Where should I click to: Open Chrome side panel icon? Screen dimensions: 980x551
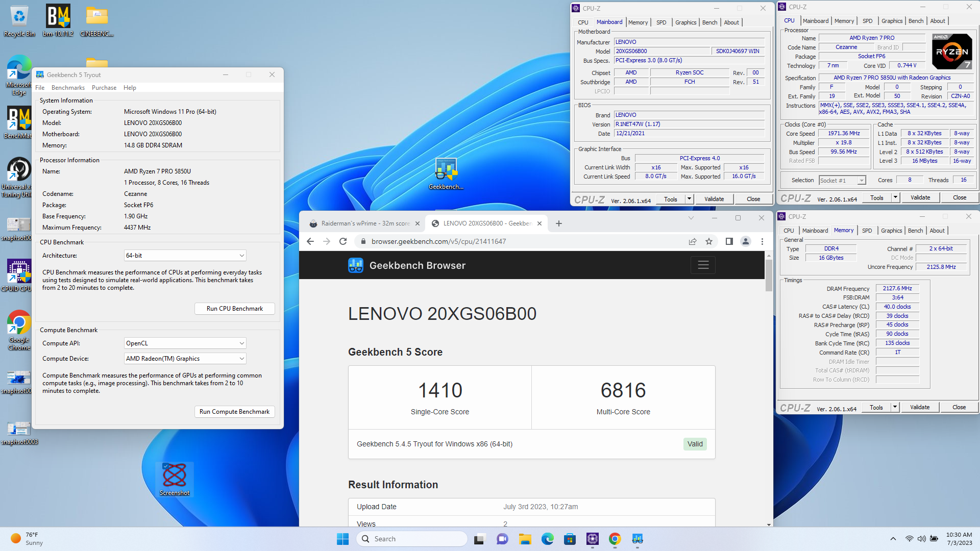pyautogui.click(x=729, y=241)
